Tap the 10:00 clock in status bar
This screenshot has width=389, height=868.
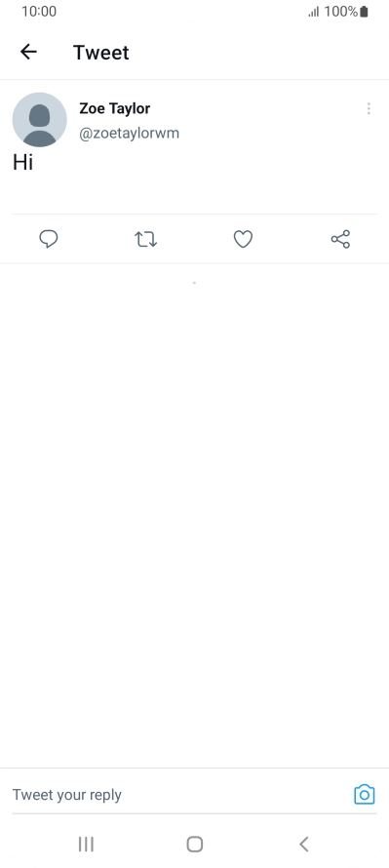point(39,12)
